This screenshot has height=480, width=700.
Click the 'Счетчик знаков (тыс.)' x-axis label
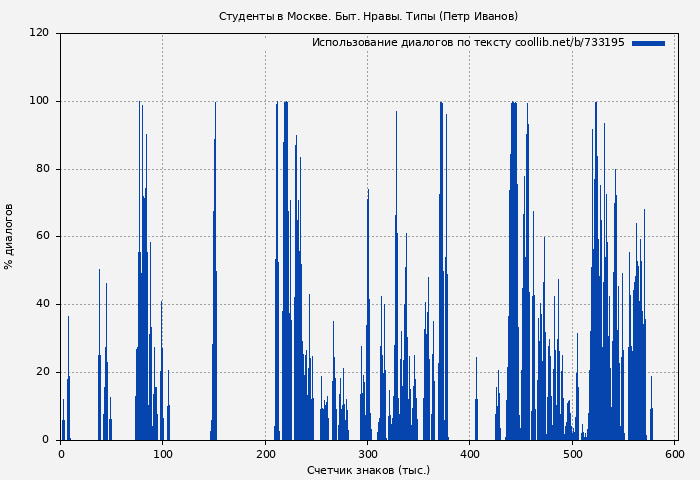pos(368,470)
